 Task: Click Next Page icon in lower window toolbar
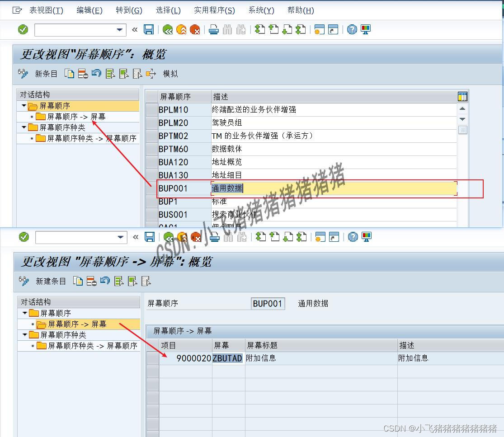click(x=288, y=237)
